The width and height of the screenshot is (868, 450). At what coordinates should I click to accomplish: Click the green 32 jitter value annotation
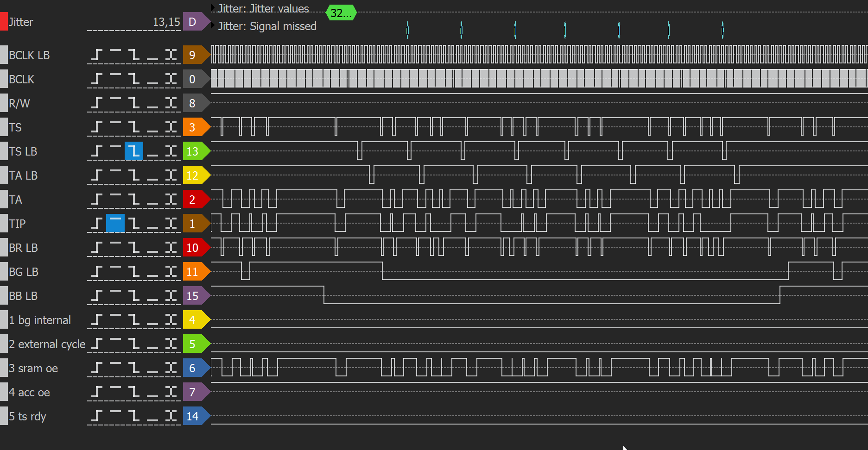pos(341,13)
